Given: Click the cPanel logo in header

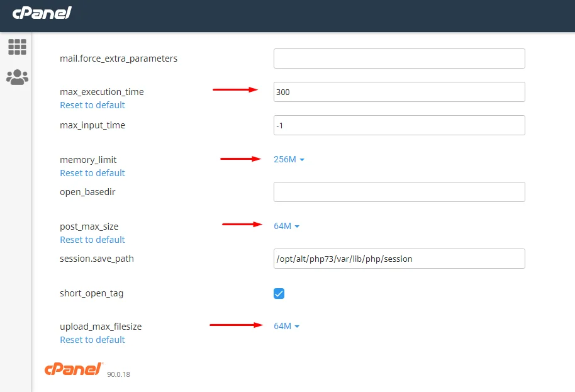Looking at the screenshot, I should tap(42, 13).
